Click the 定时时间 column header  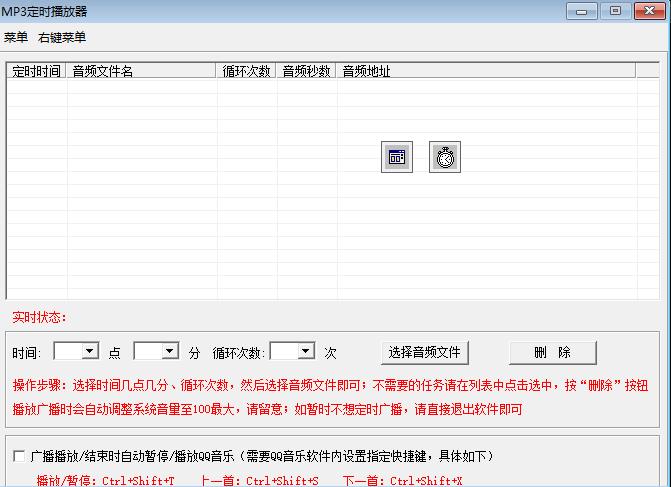click(37, 71)
